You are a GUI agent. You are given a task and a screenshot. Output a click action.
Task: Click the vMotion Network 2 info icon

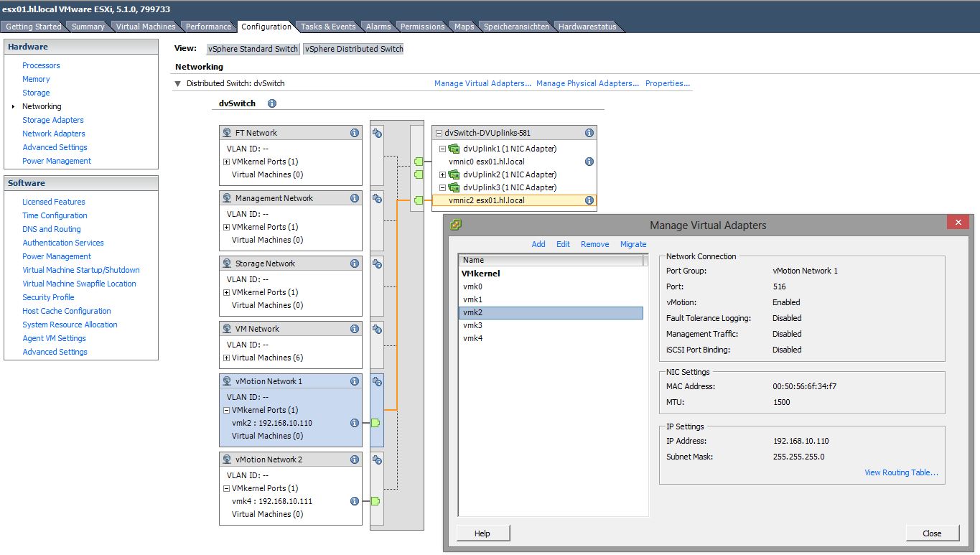click(x=353, y=459)
